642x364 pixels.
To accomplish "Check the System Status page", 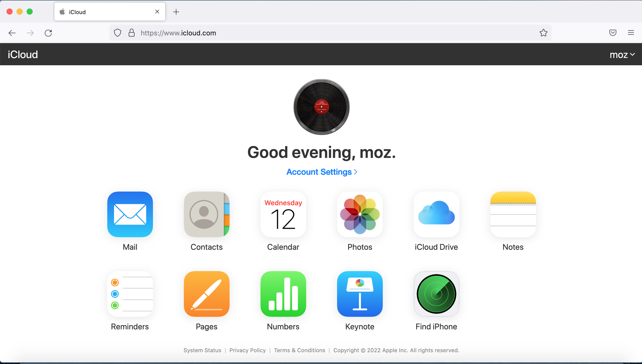I will pyautogui.click(x=202, y=350).
